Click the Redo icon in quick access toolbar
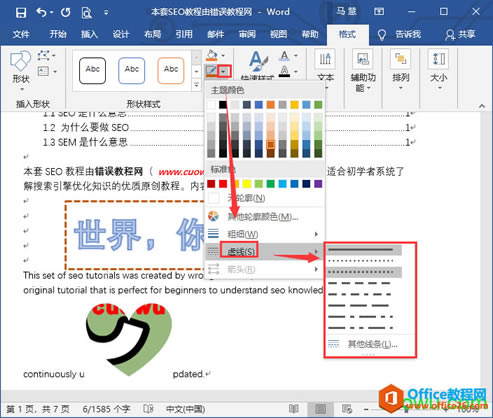The width and height of the screenshot is (493, 418). tap(65, 13)
